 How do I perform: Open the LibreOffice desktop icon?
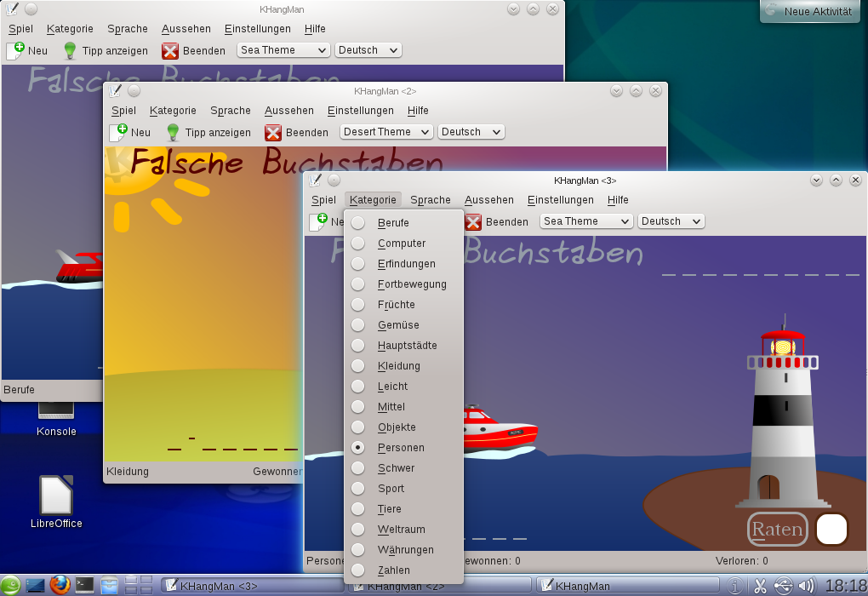pyautogui.click(x=56, y=501)
